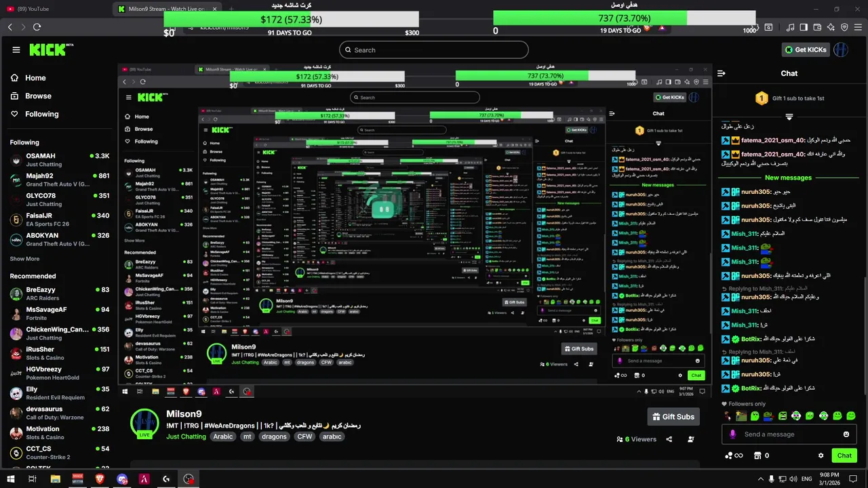Click the purple microphone icon in chat
This screenshot has width=868, height=488.
(x=732, y=434)
